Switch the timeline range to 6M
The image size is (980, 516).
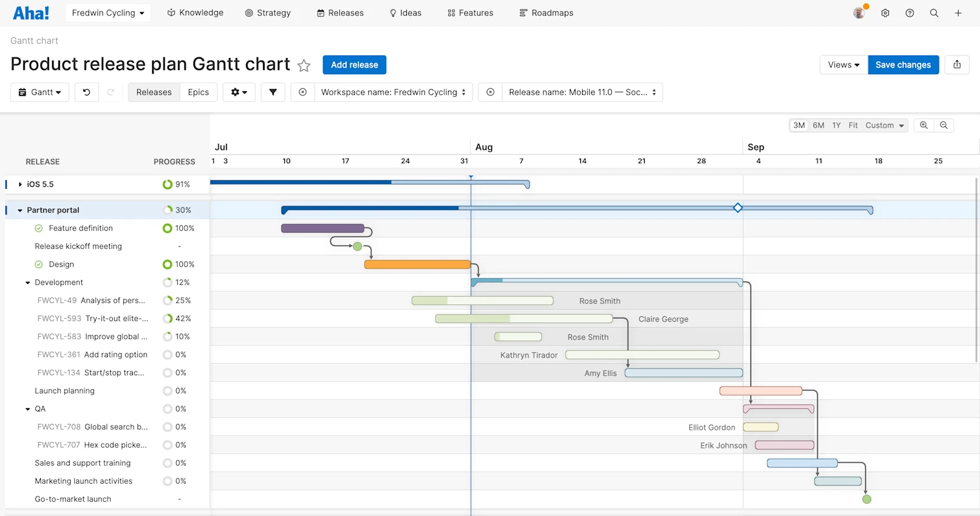tap(818, 125)
